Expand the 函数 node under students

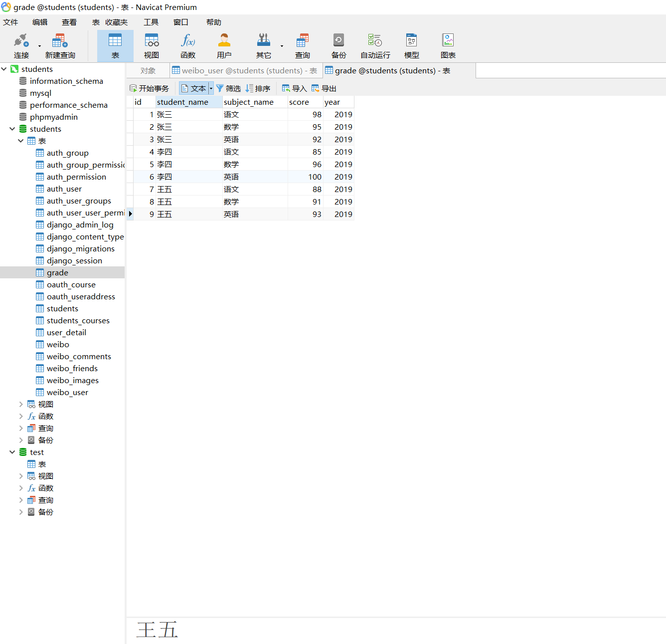(21, 416)
